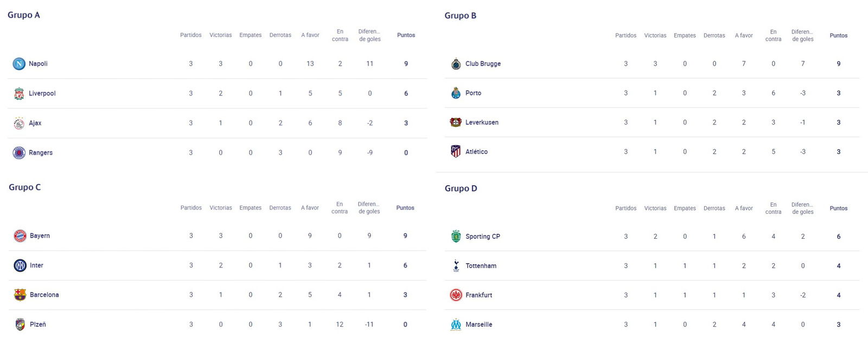
Task: Select the Bayern team logo
Action: point(20,236)
